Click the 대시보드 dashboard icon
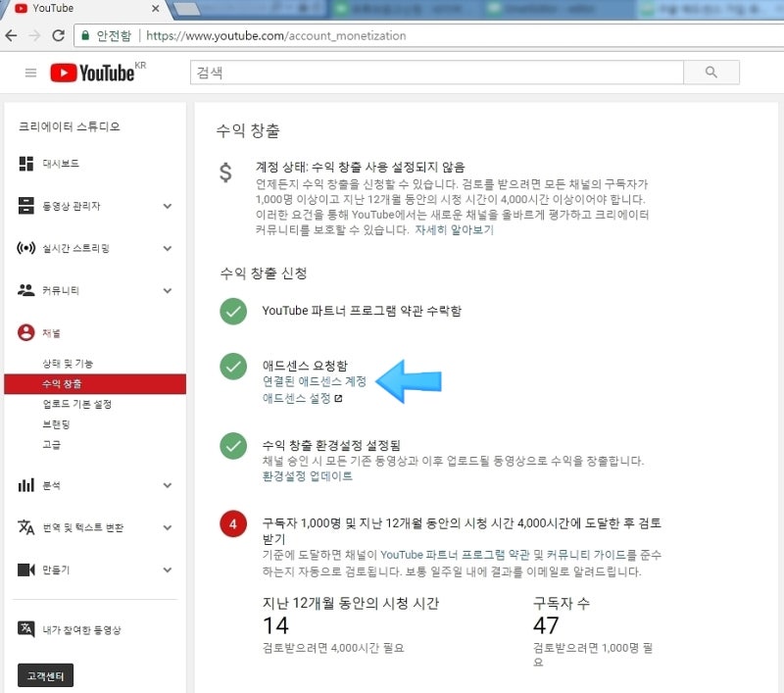This screenshot has width=784, height=693. [26, 164]
